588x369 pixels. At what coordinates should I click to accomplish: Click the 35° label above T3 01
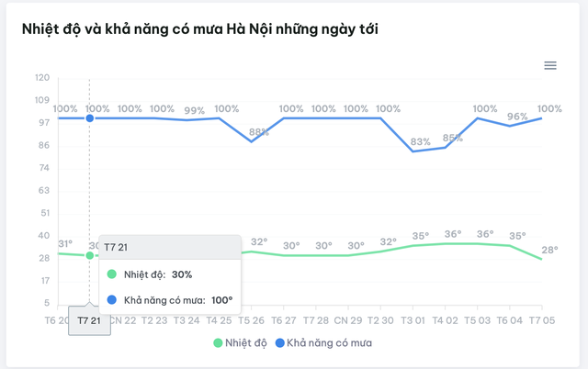pos(421,236)
